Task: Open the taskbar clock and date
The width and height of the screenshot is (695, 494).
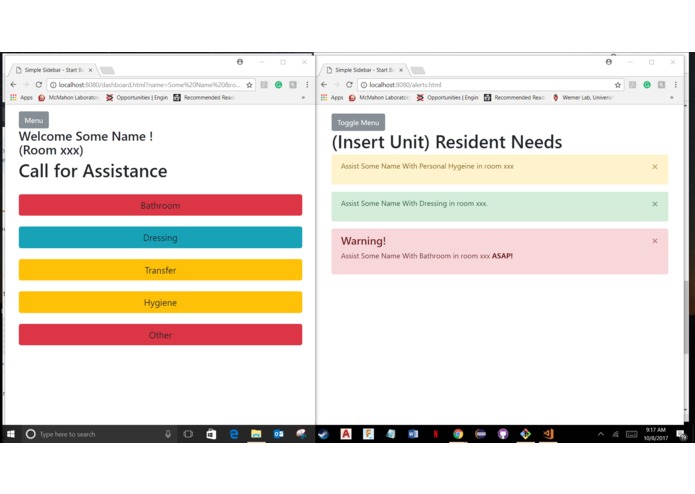Action: point(656,434)
